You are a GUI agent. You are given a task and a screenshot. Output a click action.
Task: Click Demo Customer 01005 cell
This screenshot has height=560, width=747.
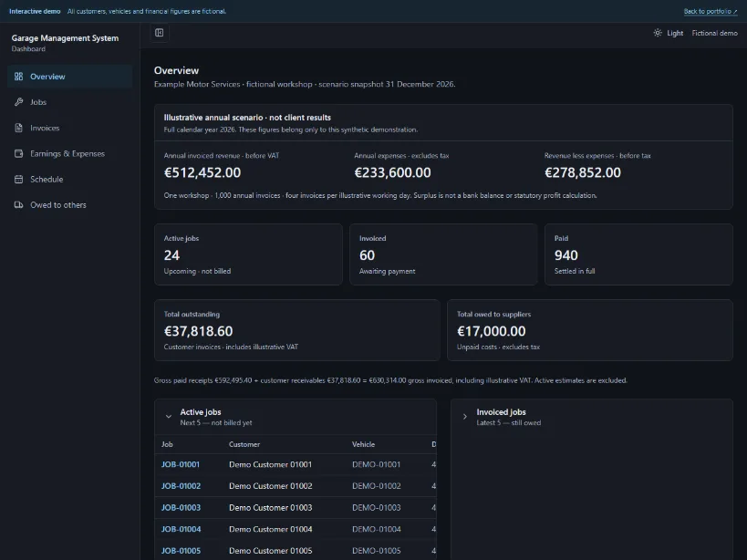coord(270,551)
